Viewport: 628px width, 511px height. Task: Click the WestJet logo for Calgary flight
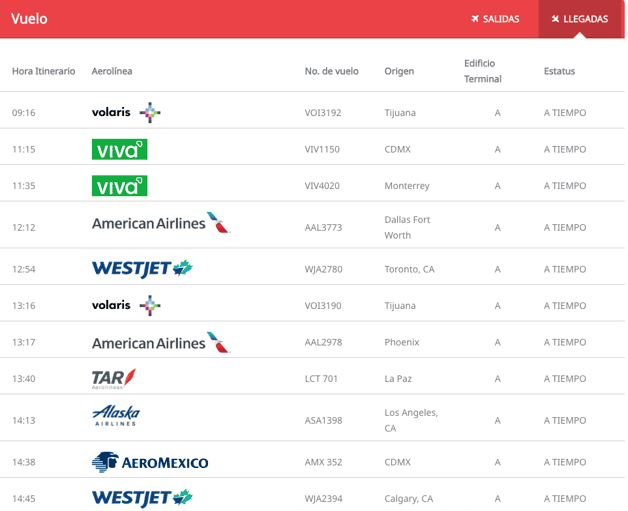[x=141, y=498]
